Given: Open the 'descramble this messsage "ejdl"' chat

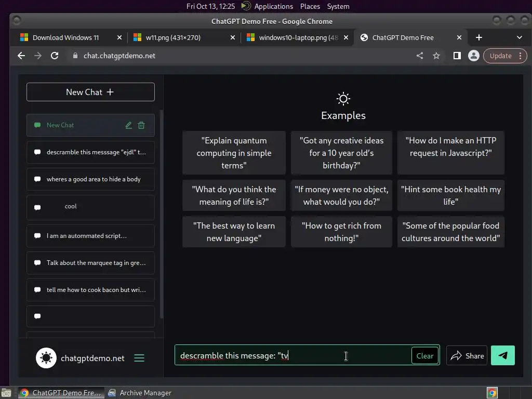Looking at the screenshot, I should pyautogui.click(x=90, y=152).
